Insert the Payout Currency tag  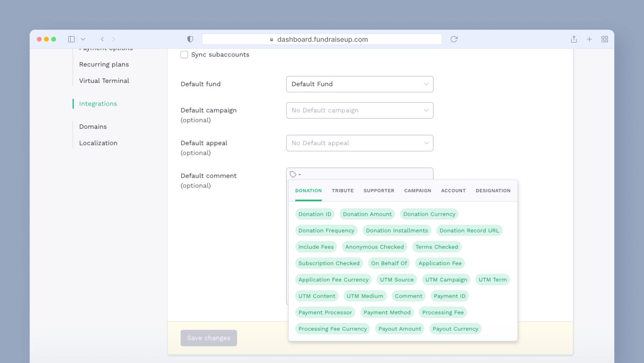click(x=456, y=329)
